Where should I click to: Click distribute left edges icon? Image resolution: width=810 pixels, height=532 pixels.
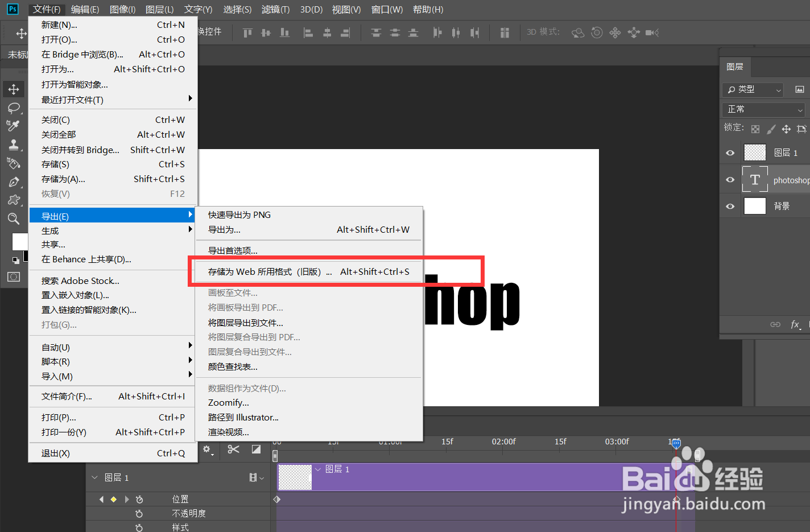pyautogui.click(x=437, y=33)
